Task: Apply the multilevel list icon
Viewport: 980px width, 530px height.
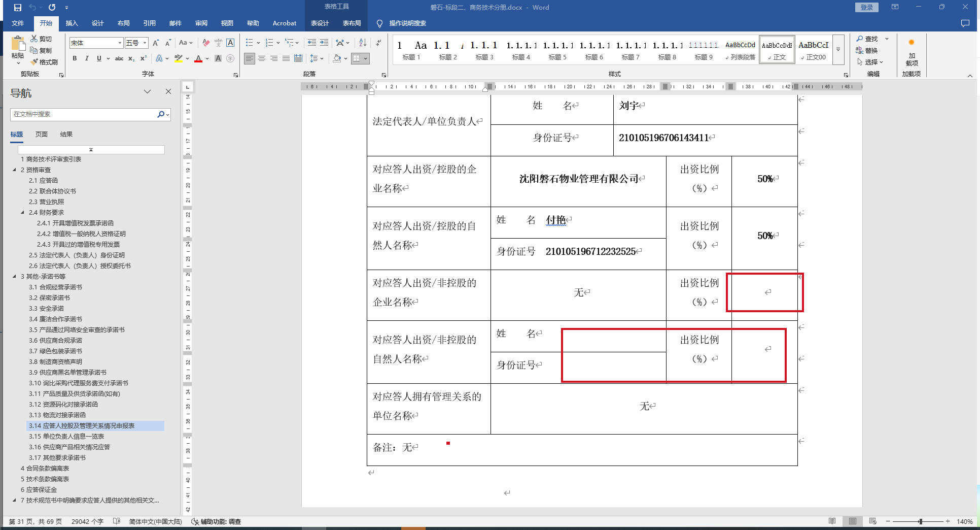Action: [x=289, y=43]
